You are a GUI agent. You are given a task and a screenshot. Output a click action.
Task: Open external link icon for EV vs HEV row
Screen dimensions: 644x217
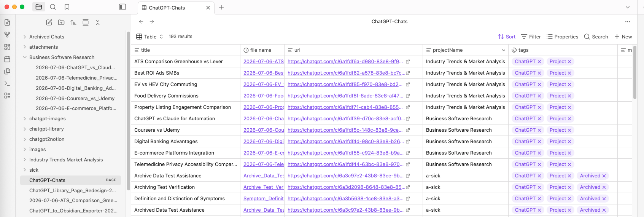[408, 85]
